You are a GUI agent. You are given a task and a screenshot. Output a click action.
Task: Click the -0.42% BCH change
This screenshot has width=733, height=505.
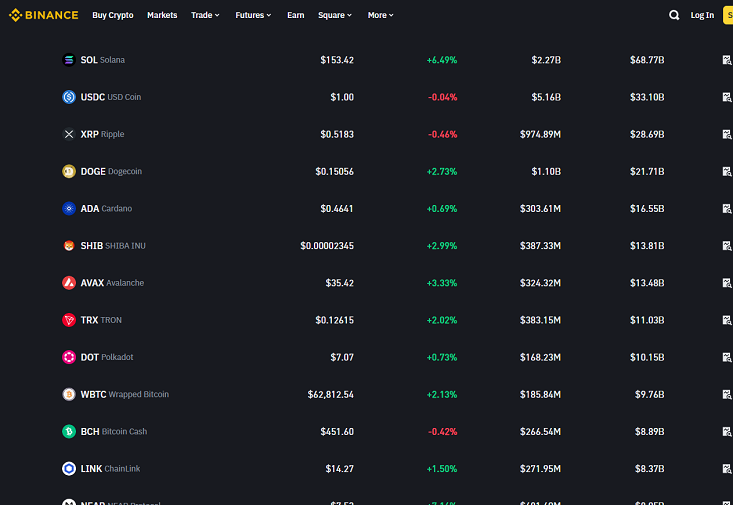(x=442, y=431)
